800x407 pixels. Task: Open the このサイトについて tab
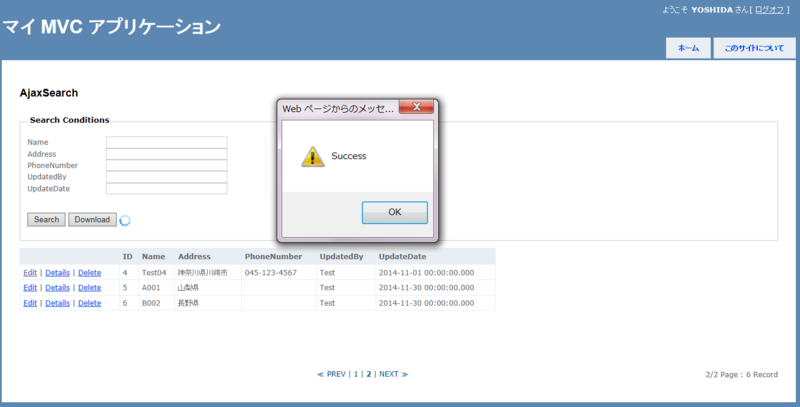click(754, 48)
